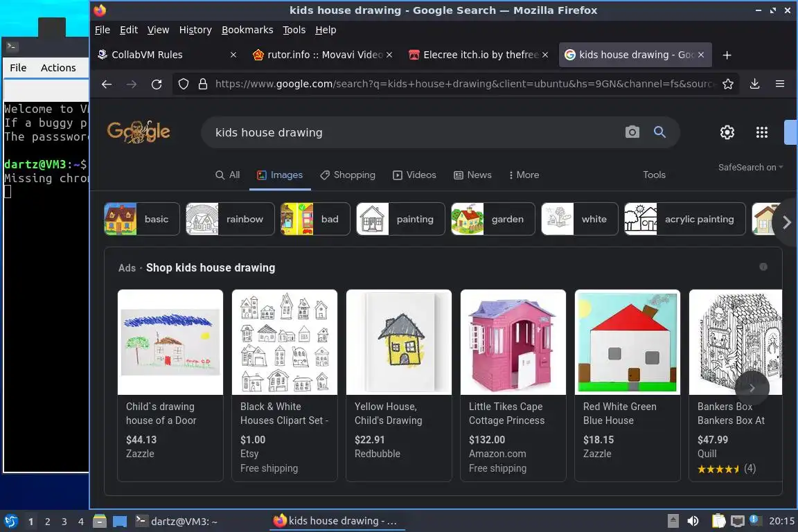Image resolution: width=798 pixels, height=532 pixels.
Task: Open the Firefox hamburger application menu
Action: [780, 84]
